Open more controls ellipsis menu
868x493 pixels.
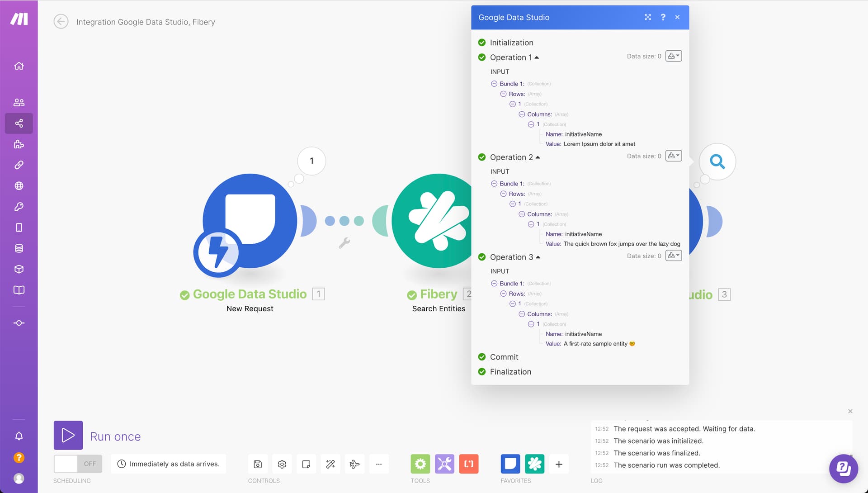[379, 464]
